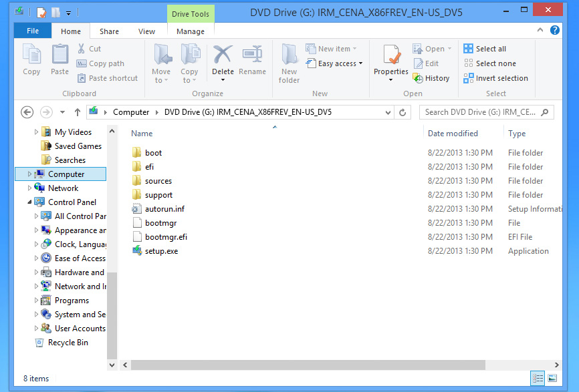Viewport: 579px width, 392px height.
Task: Click the Edit icon in Open group
Action: click(418, 63)
